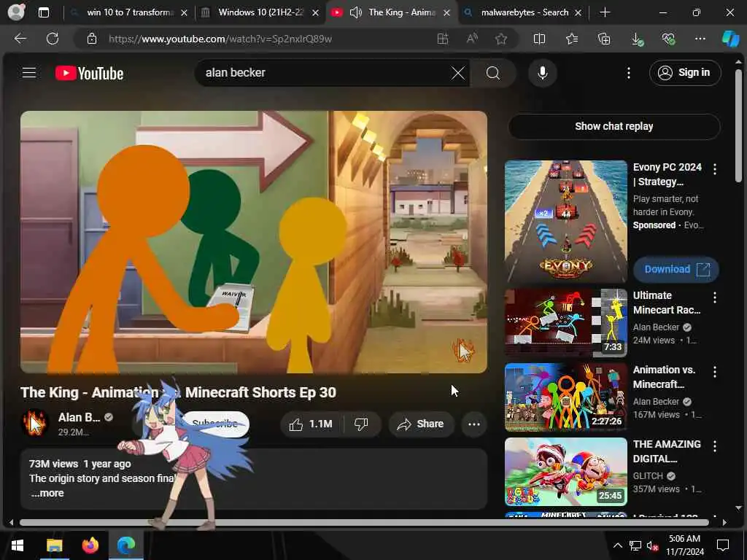Open a new browser tab
The height and width of the screenshot is (560, 747).
[605, 12]
